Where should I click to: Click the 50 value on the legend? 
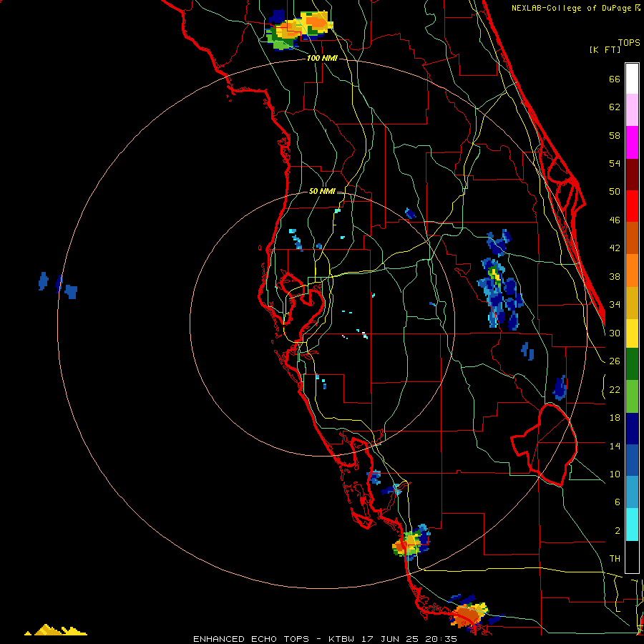coord(615,192)
